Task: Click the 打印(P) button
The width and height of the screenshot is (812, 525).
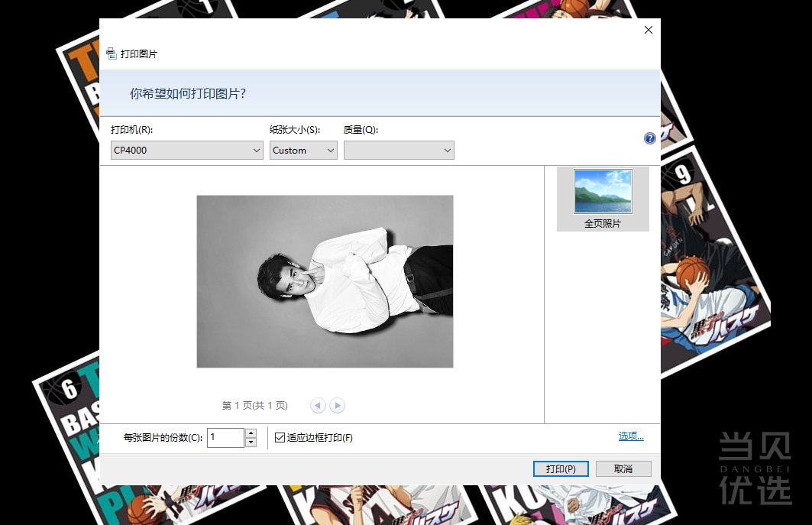Action: coord(561,468)
